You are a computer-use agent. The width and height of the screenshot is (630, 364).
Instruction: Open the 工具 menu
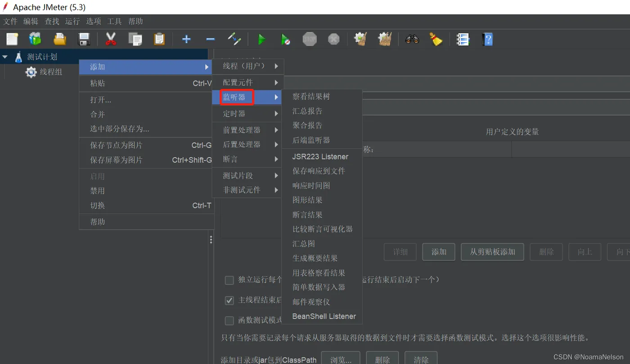[114, 21]
